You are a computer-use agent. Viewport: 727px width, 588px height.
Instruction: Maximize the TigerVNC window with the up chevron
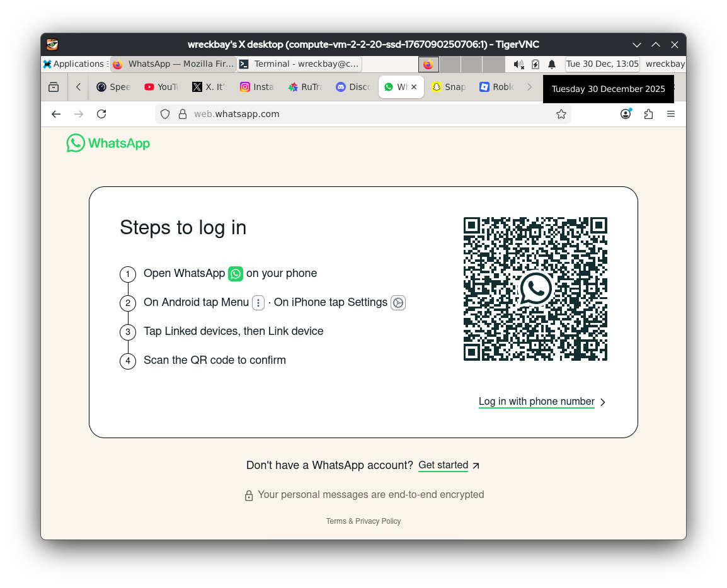point(656,45)
